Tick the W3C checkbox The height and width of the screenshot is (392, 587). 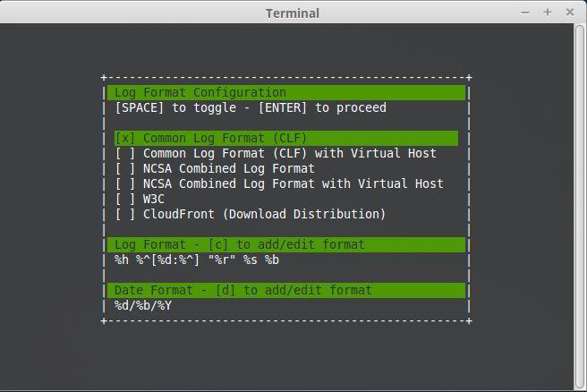(x=125, y=200)
